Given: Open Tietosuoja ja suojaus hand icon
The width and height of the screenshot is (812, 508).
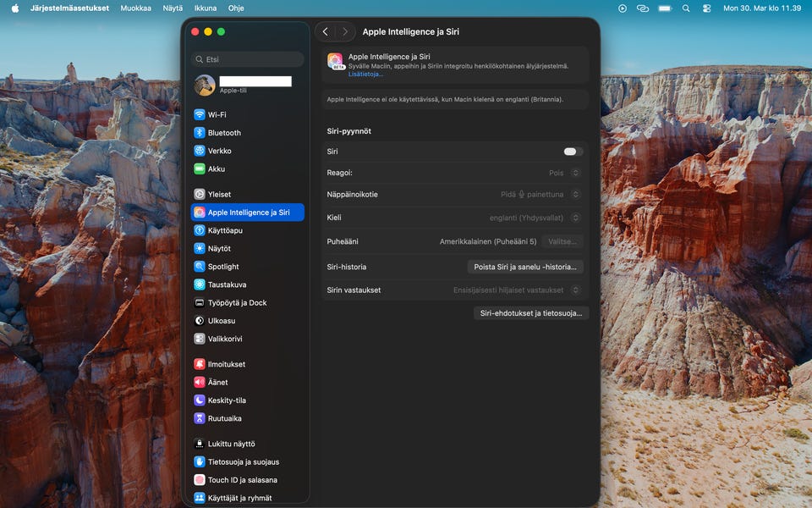Looking at the screenshot, I should coord(200,462).
